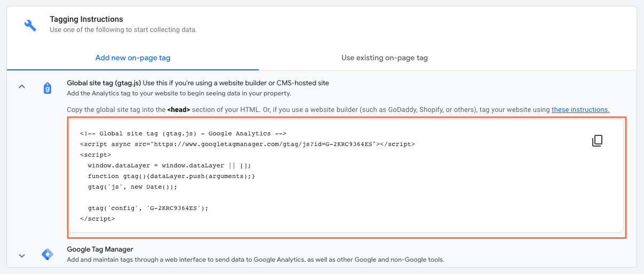Copy the global site tag code snippet
This screenshot has width=644, height=274.
[597, 141]
